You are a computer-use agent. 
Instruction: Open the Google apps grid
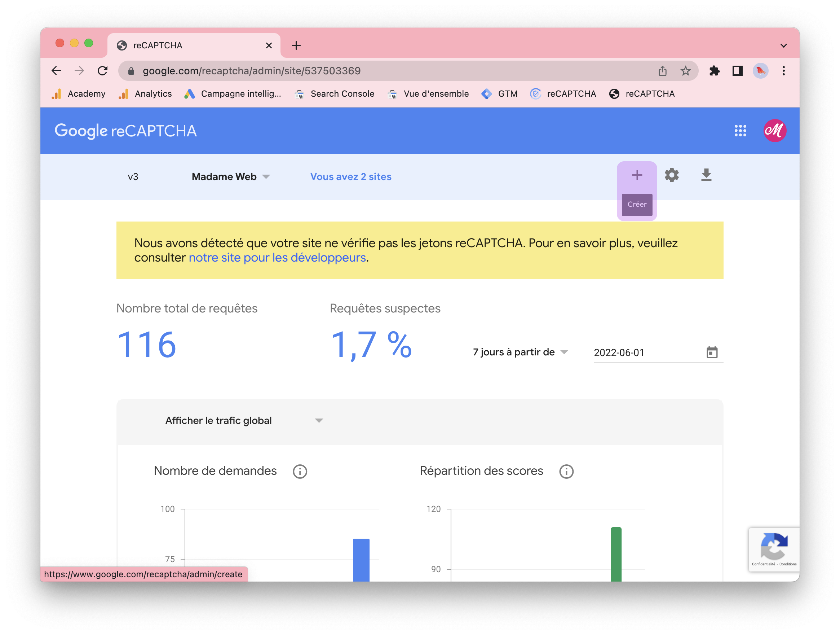click(x=740, y=131)
